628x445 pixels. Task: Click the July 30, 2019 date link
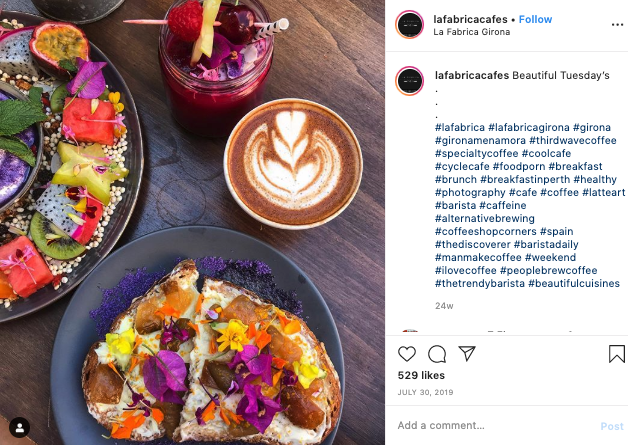425,393
